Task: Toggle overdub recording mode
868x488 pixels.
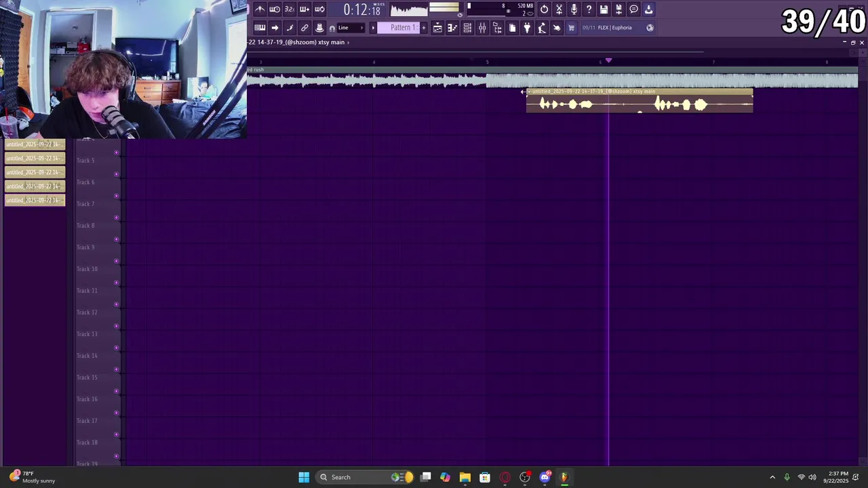Action: click(x=304, y=9)
